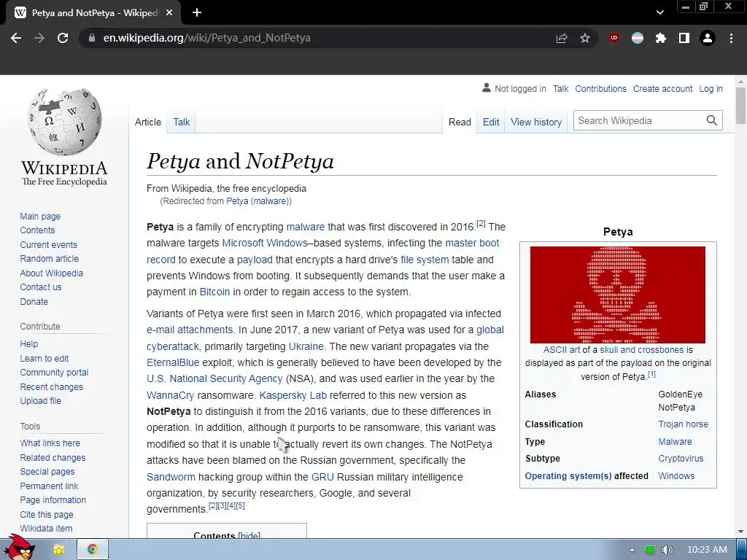This screenshot has width=747, height=560.
Task: Click the green tray status icon
Action: point(649,550)
